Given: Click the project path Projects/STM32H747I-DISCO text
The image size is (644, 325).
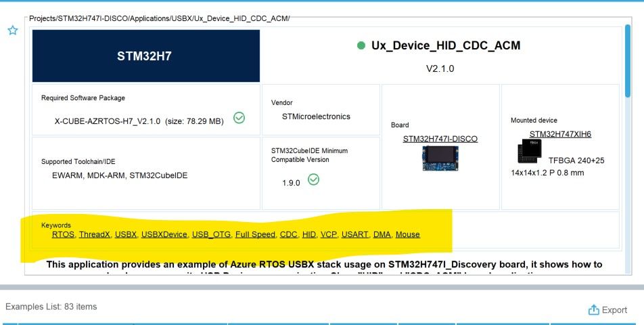Looking at the screenshot, I should tap(160, 18).
